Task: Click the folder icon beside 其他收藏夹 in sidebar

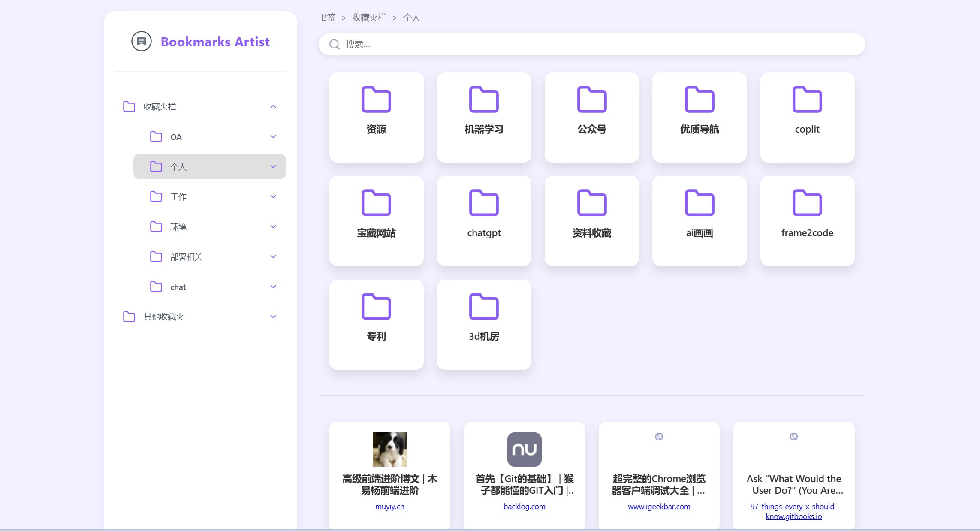Action: click(x=129, y=317)
